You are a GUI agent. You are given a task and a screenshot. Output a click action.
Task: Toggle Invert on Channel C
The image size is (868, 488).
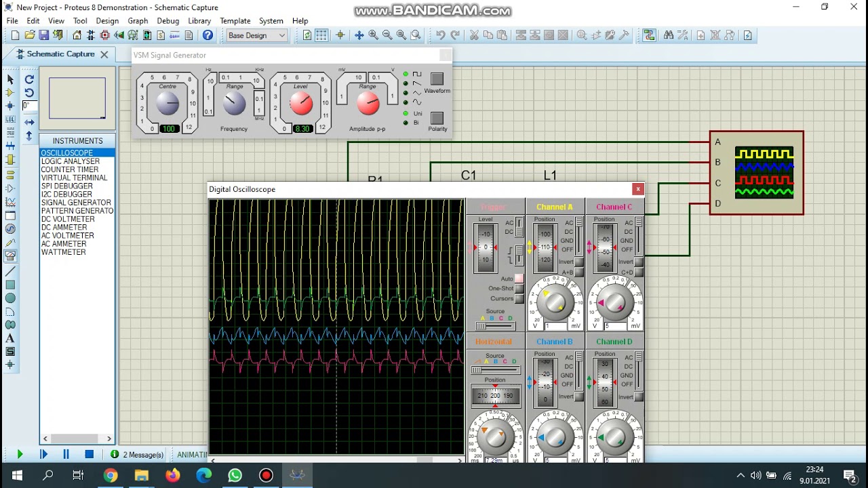[639, 262]
